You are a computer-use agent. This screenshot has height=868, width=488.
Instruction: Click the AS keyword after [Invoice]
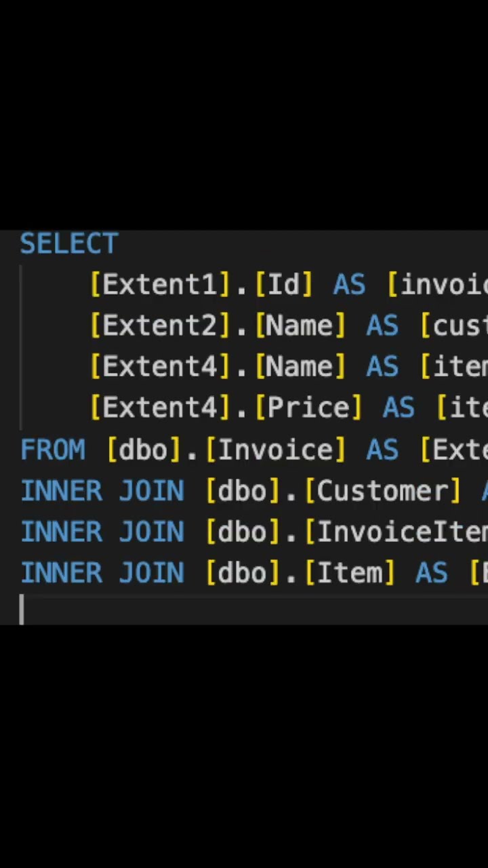pyautogui.click(x=382, y=450)
